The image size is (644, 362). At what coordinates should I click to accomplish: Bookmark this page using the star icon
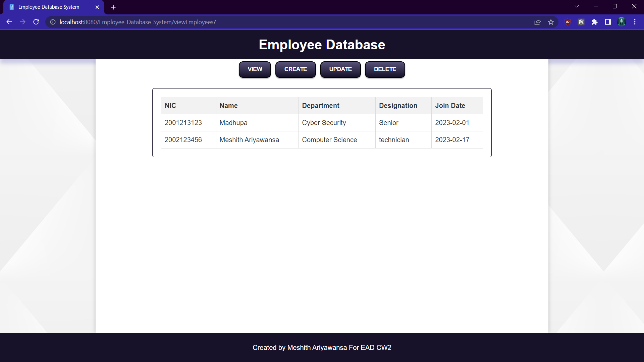[x=551, y=22]
